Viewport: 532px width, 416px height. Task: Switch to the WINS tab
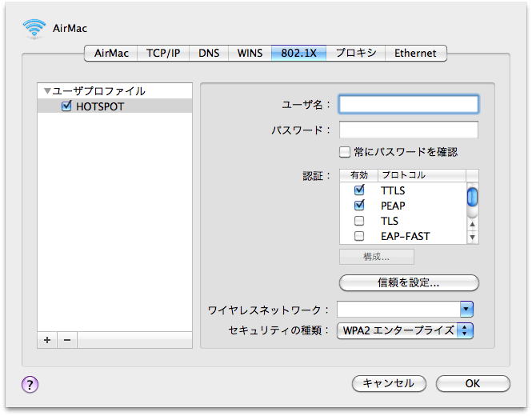pyautogui.click(x=250, y=54)
